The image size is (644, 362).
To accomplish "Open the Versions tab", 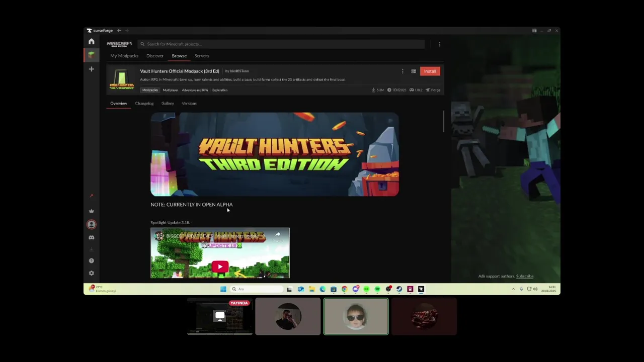I will point(189,104).
